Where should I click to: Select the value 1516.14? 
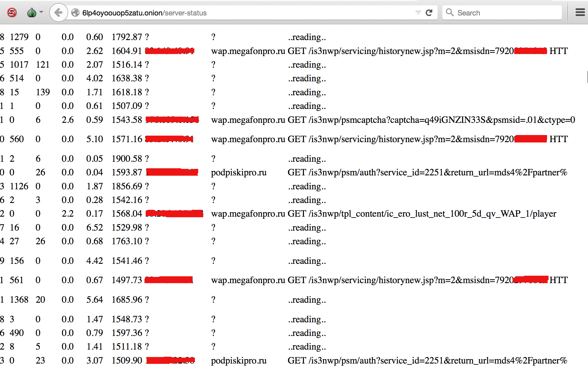[x=127, y=65]
